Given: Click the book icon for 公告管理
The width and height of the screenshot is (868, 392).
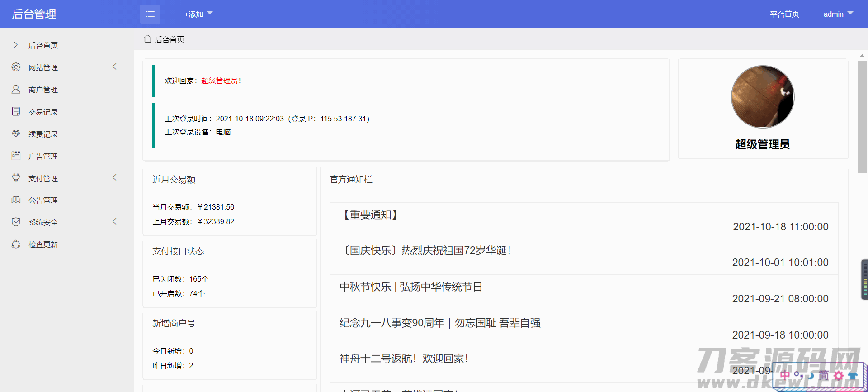Looking at the screenshot, I should point(16,200).
